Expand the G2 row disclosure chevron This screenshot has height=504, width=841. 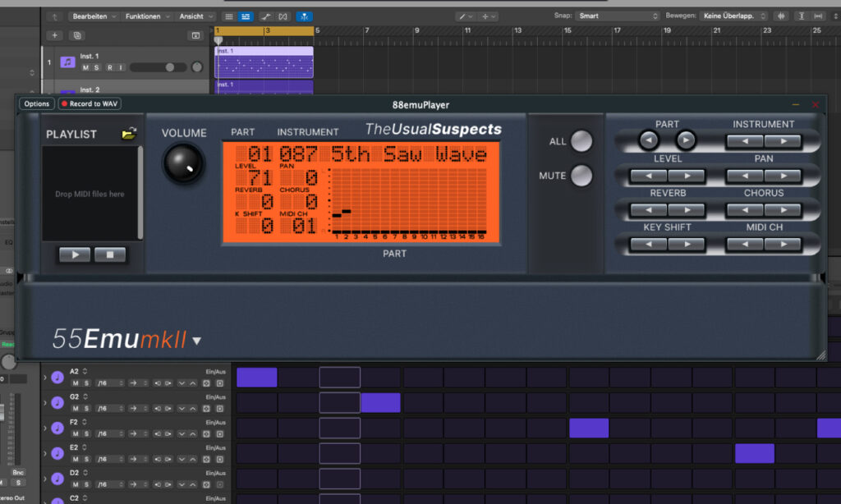(45, 403)
